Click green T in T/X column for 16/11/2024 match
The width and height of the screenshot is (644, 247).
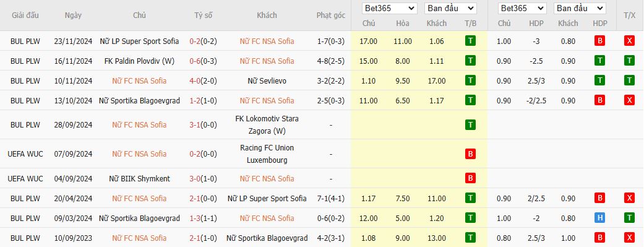[629, 61]
